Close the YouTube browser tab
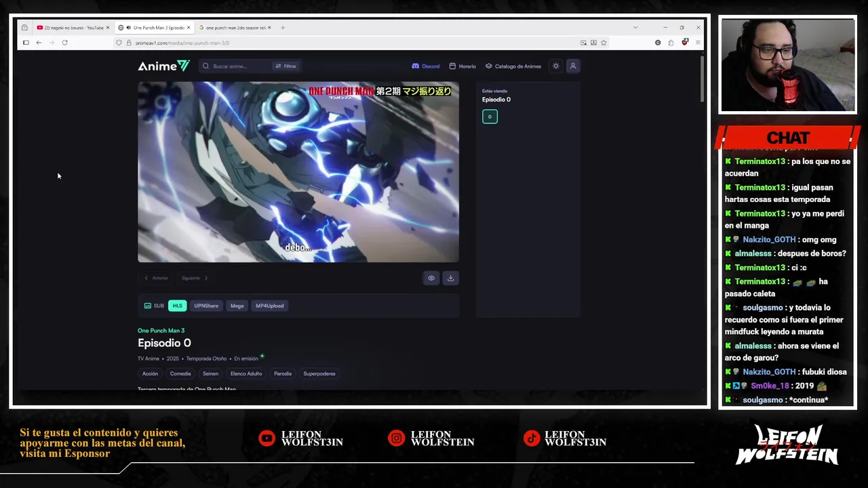868x488 pixels. click(107, 28)
